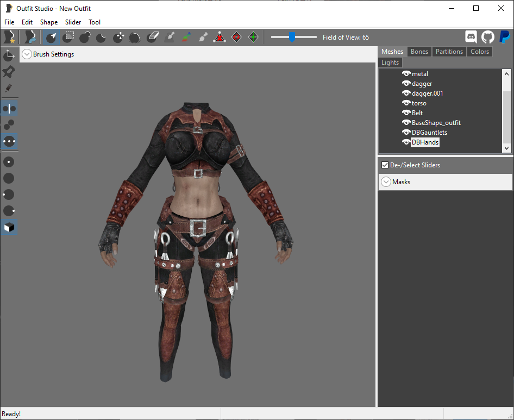Select the Collapse Vertex tool

coord(220,37)
